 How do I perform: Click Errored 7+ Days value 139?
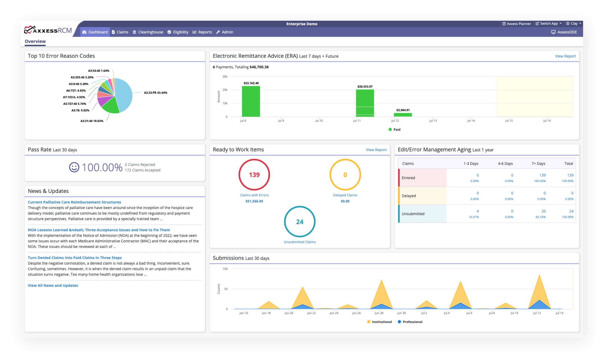[x=542, y=175]
